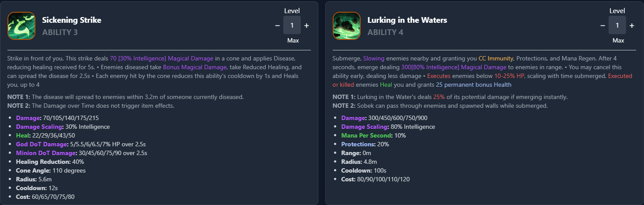This screenshot has height=205, width=644.
Task: Set Sickening Strike to Max level
Action: tap(292, 40)
